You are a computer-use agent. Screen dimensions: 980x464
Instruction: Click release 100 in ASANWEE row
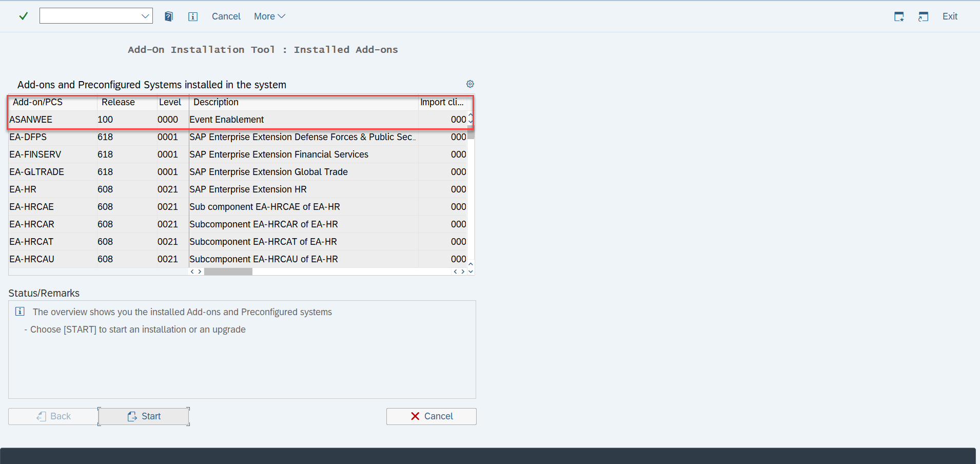click(x=105, y=120)
